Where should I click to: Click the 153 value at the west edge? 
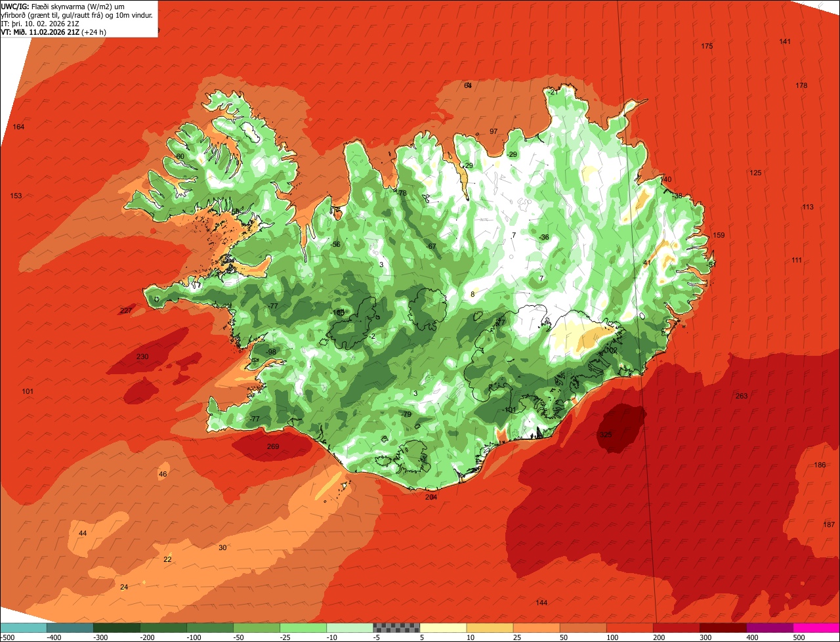click(x=16, y=196)
